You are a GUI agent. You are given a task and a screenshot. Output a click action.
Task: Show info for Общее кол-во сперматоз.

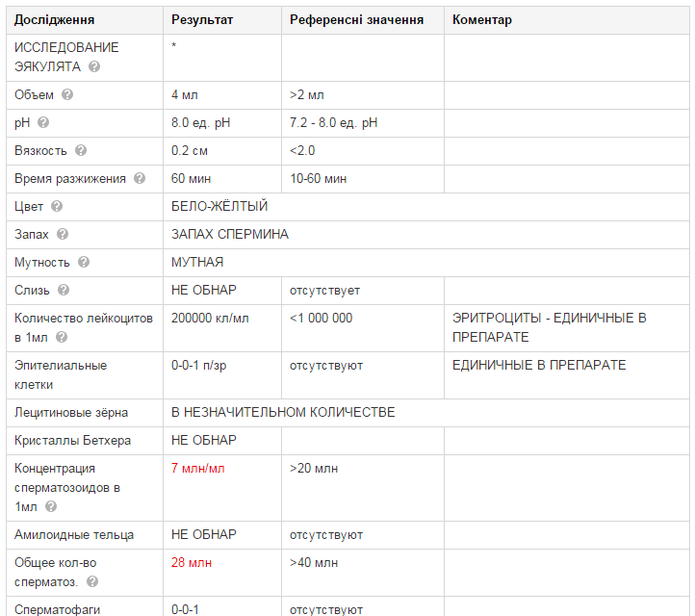(91, 581)
